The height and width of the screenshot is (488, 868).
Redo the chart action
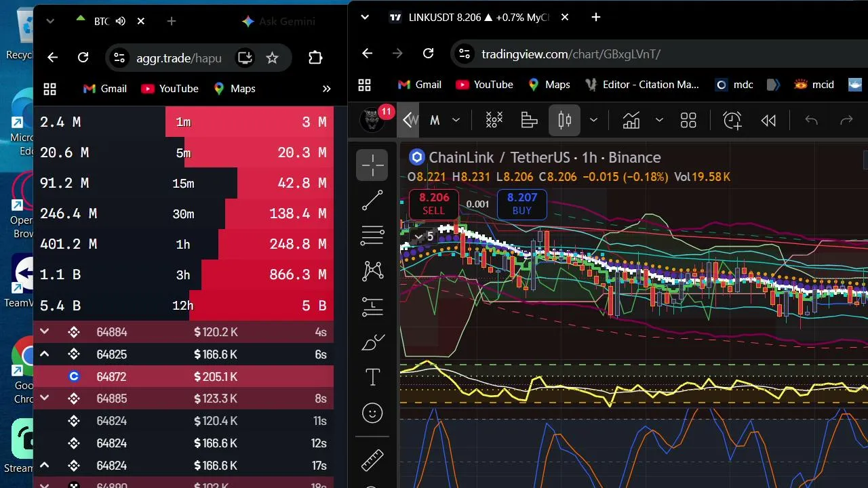coord(846,121)
